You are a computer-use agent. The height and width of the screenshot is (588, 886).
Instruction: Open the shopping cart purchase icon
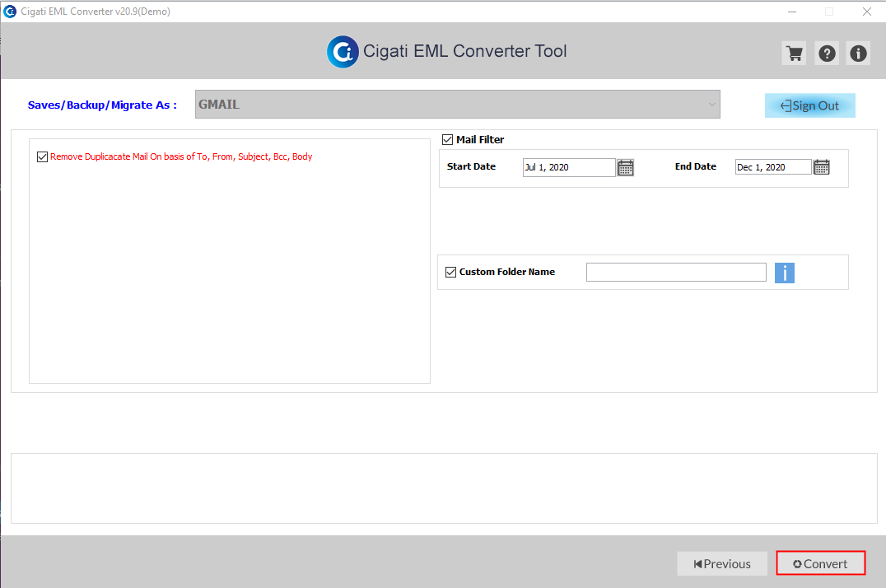click(795, 54)
